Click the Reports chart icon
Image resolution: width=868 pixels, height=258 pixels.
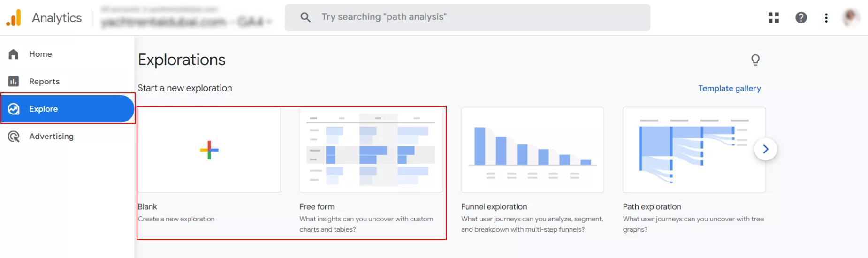tap(14, 82)
